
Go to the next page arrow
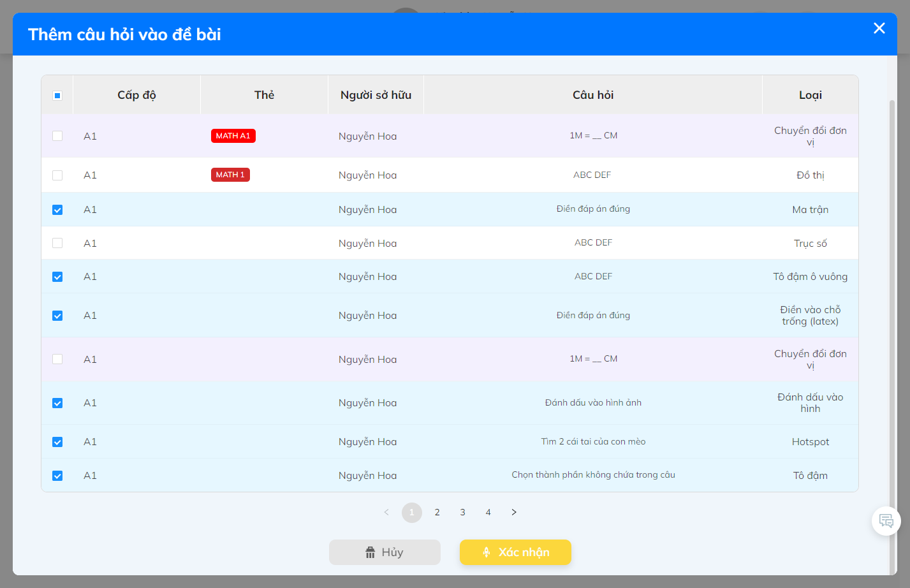point(514,512)
